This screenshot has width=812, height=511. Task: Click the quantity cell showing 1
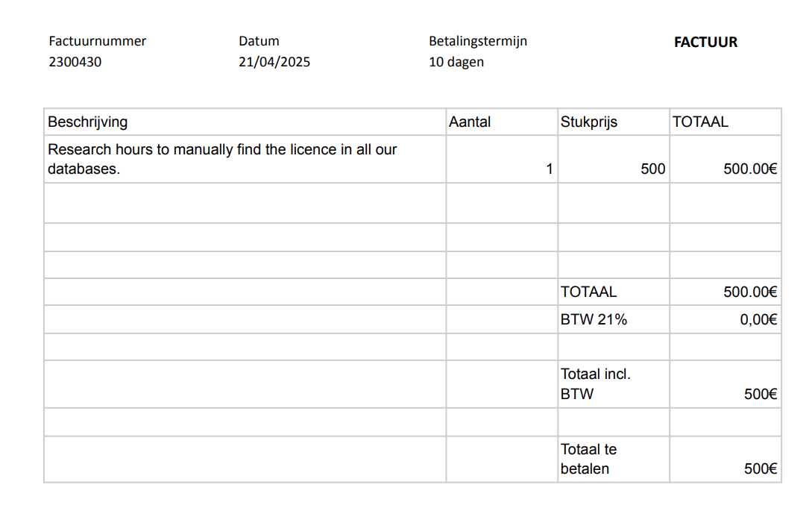tap(502, 159)
